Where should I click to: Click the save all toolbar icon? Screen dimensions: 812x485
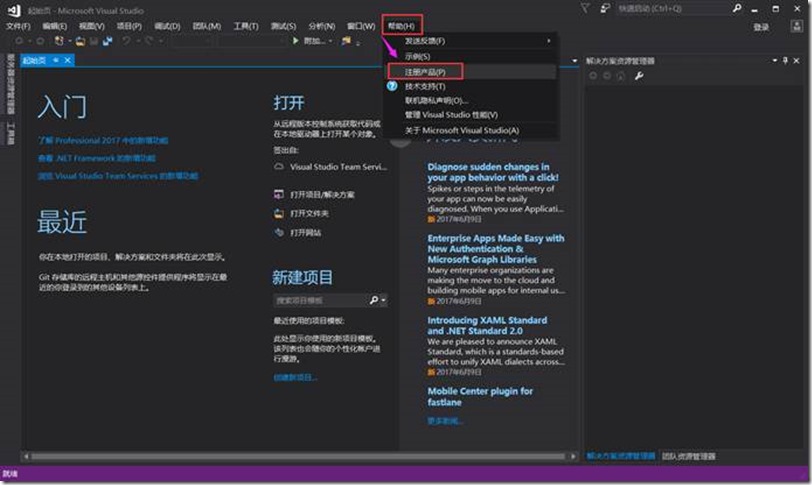tap(108, 41)
